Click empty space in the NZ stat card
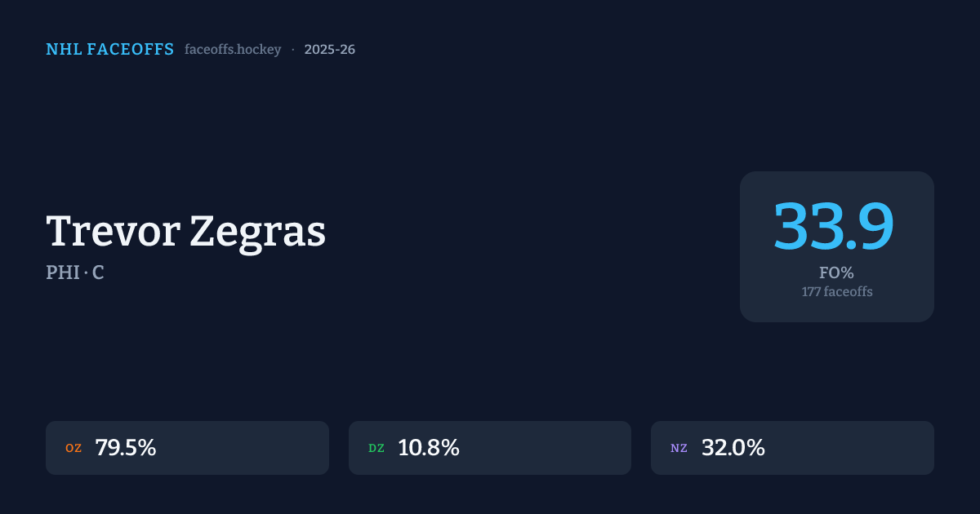The height and width of the screenshot is (514, 980). point(849,448)
